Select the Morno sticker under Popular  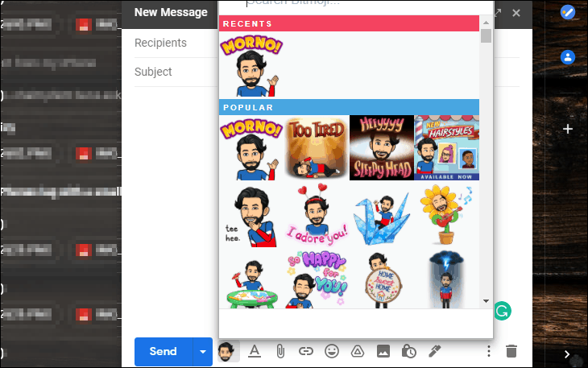tap(251, 148)
